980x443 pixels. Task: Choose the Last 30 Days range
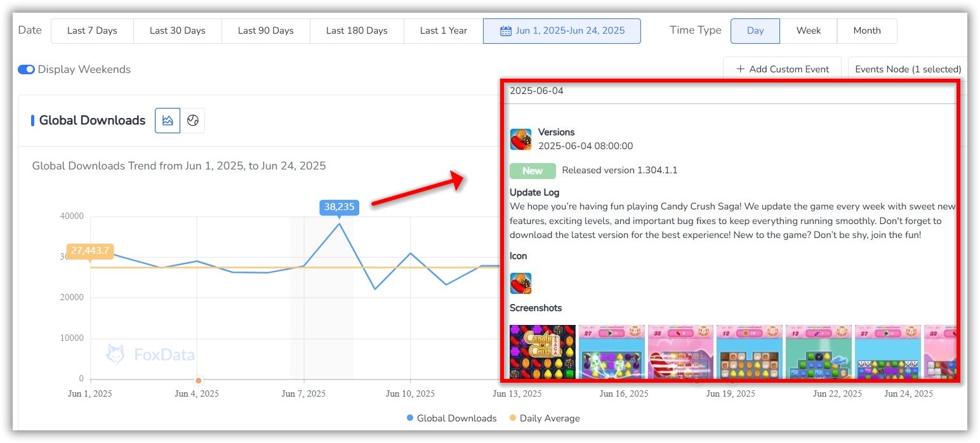point(178,30)
